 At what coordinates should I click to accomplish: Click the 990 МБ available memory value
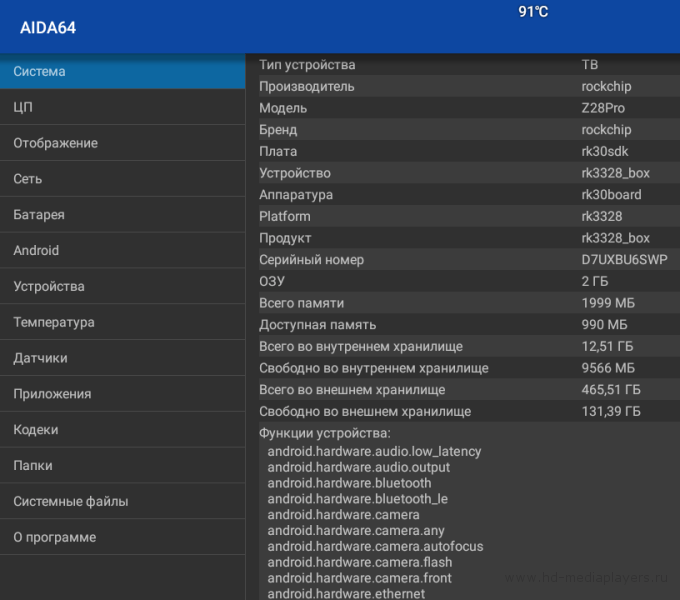605,325
